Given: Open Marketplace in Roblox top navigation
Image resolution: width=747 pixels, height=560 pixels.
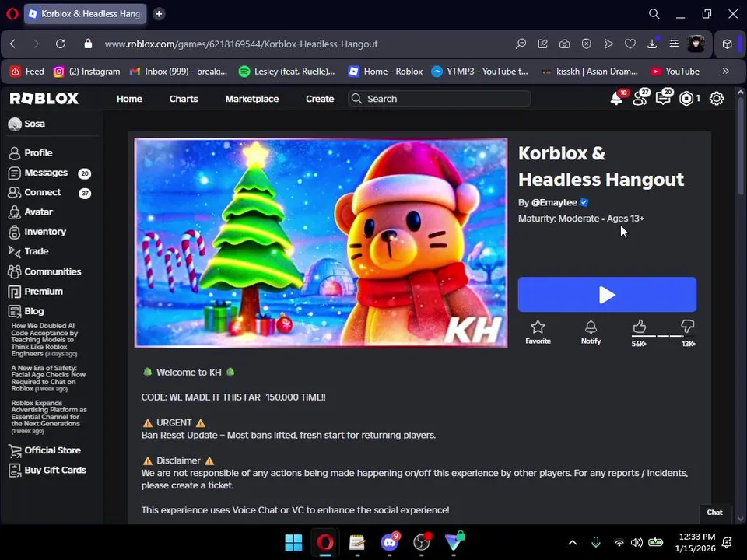Looking at the screenshot, I should tap(252, 99).
